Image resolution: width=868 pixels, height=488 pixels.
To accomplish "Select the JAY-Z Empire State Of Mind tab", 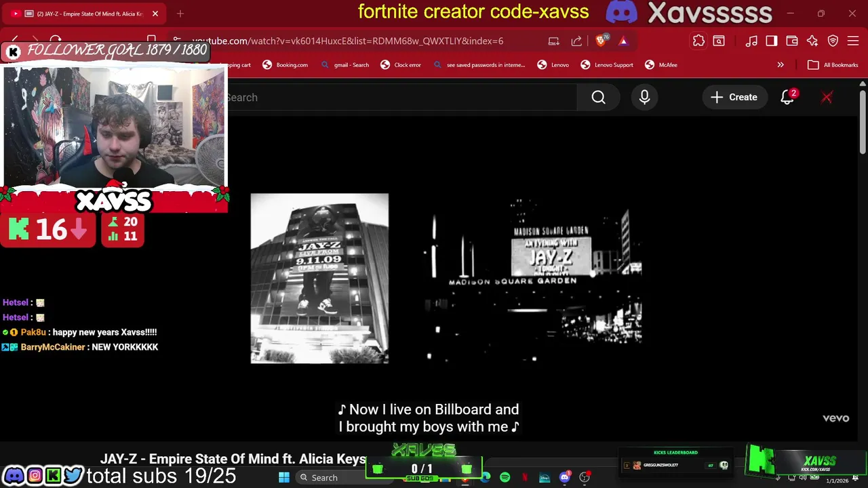I will point(85,14).
